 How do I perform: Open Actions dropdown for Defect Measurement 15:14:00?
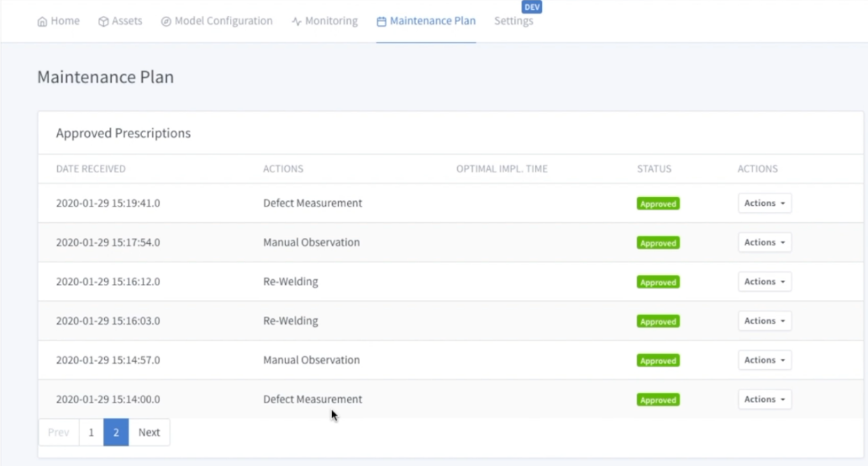point(765,400)
